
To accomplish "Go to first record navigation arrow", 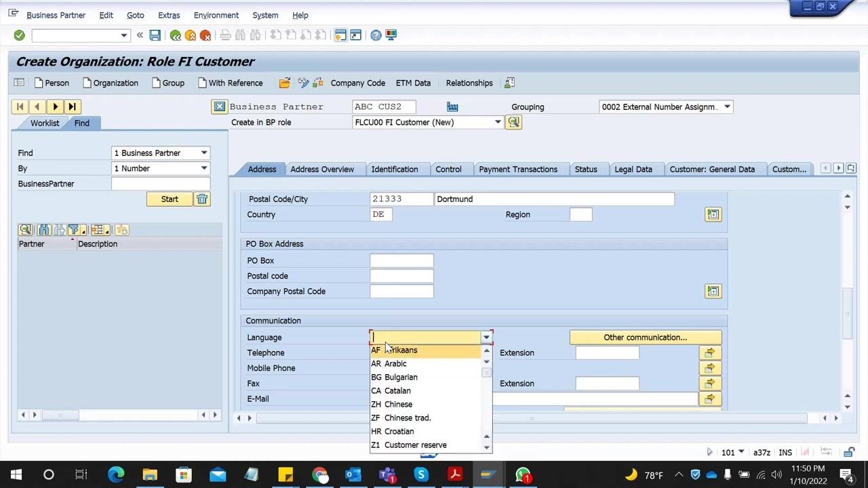I will 20,106.
